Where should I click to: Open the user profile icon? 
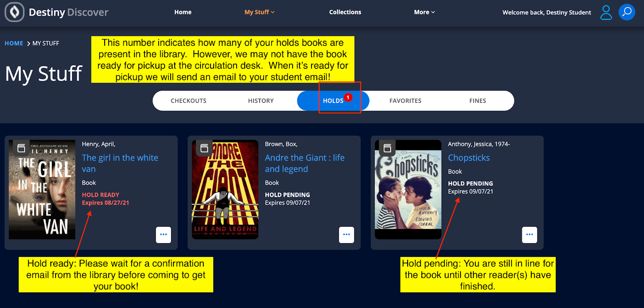point(606,12)
